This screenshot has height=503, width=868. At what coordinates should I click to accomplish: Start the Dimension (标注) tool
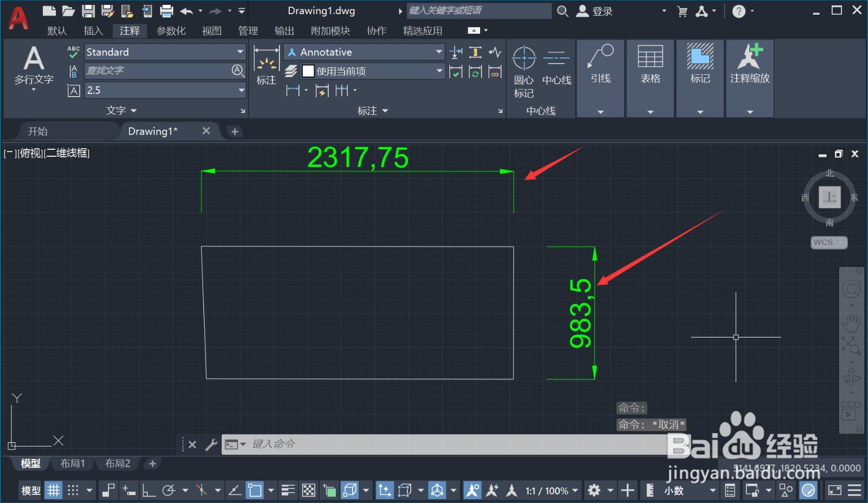click(x=266, y=66)
